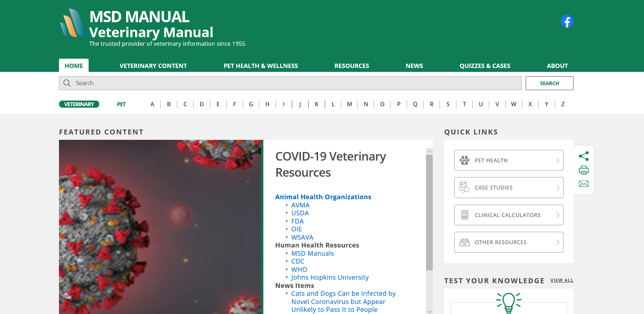Image resolution: width=644 pixels, height=314 pixels.
Task: Open the FDA link
Action: pyautogui.click(x=297, y=221)
